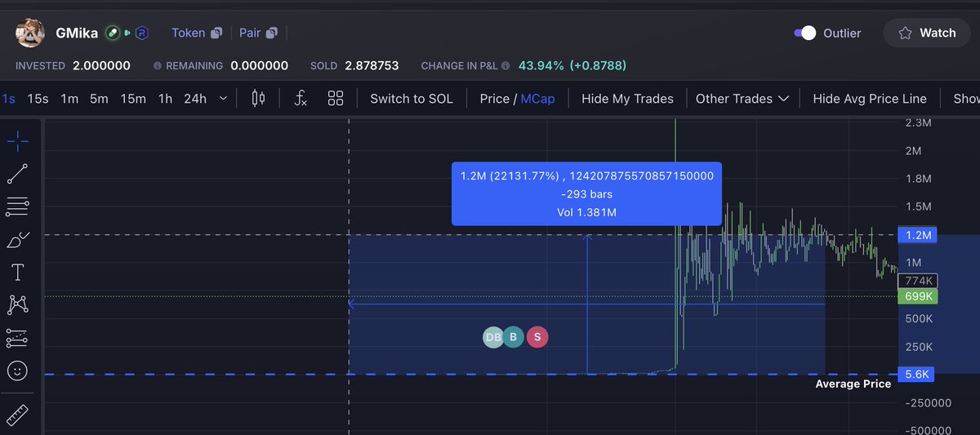980x435 pixels.
Task: Switch chart to MCap view
Action: [537, 99]
